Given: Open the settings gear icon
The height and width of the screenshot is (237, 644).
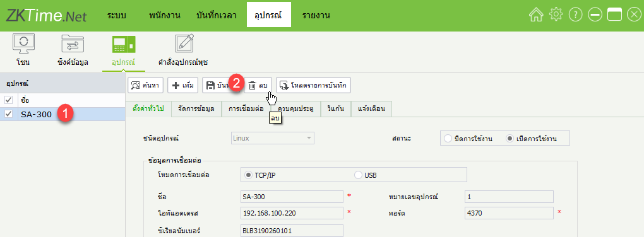Looking at the screenshot, I should tap(556, 15).
